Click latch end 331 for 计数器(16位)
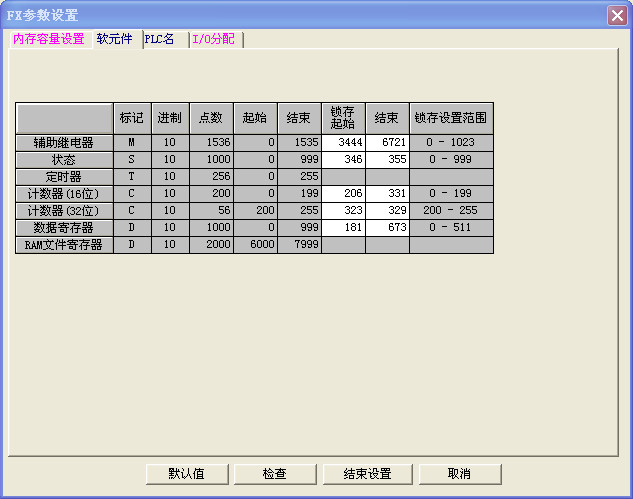 pos(387,194)
